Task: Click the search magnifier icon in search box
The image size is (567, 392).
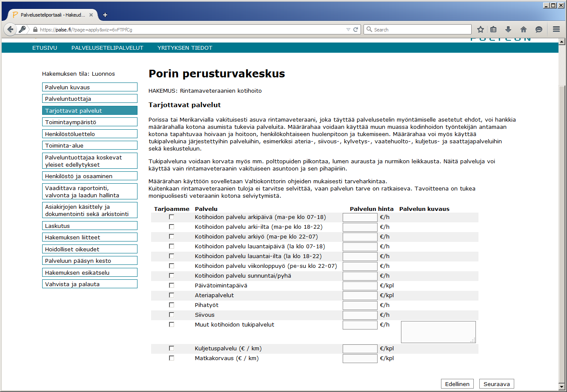Action: 369,30
